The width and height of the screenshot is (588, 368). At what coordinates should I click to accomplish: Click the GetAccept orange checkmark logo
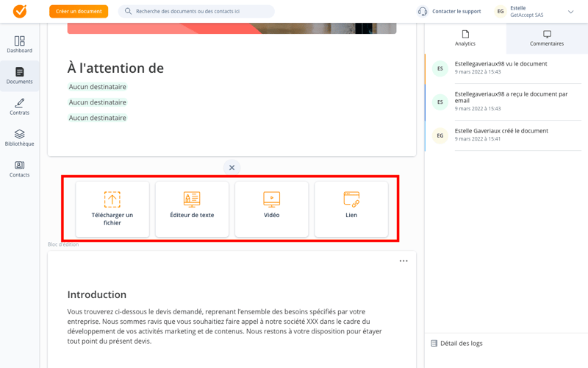[x=20, y=11]
